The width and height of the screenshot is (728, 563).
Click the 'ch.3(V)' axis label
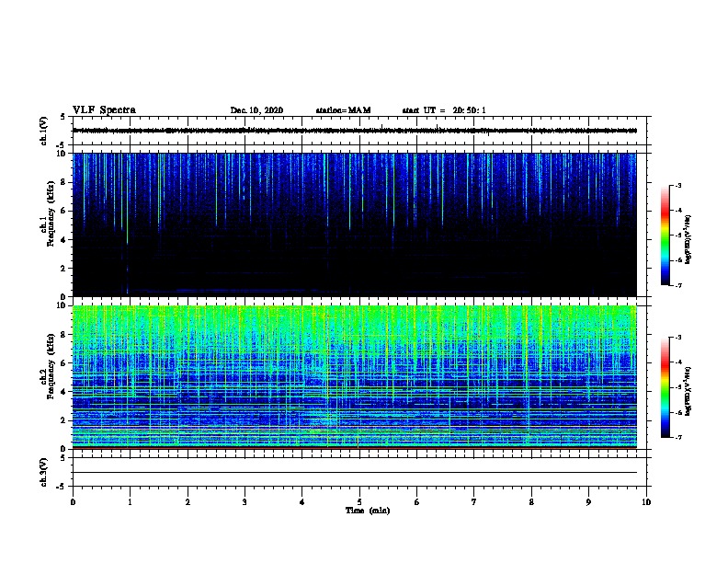coord(43,473)
